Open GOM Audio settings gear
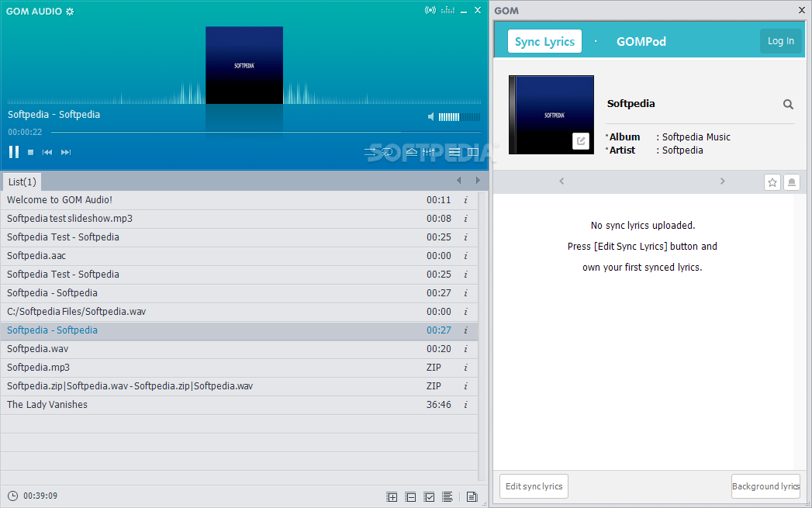The width and height of the screenshot is (812, 508). 70,11
